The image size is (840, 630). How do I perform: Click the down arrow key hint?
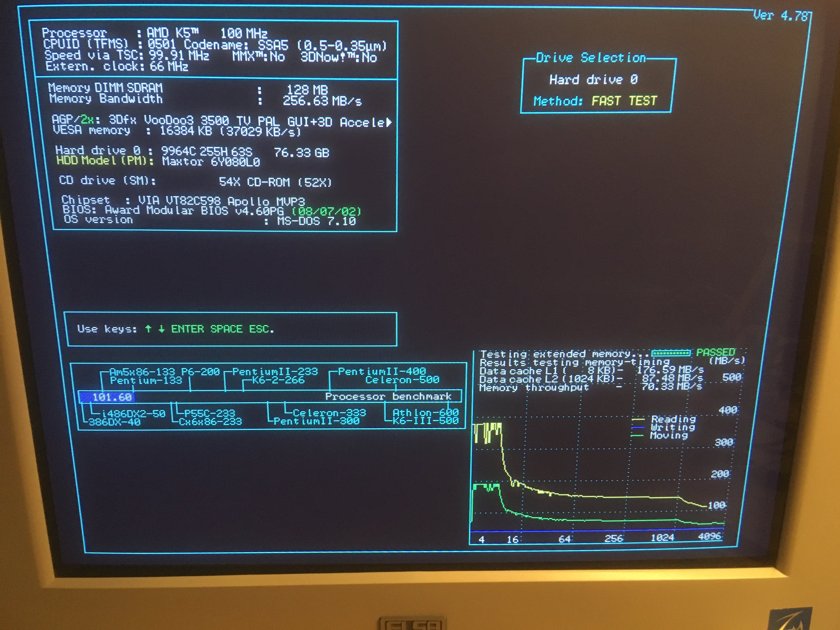pyautogui.click(x=161, y=329)
